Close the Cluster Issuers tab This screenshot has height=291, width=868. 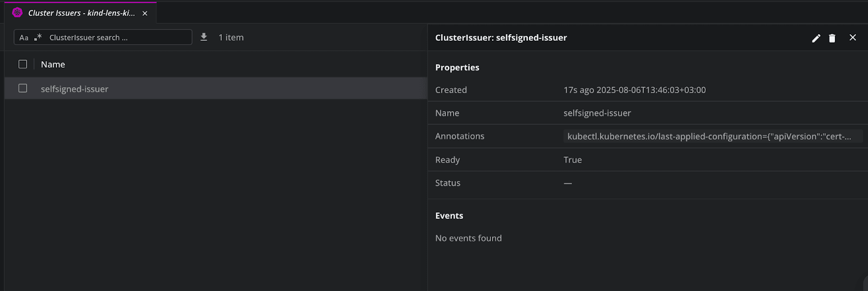[x=145, y=13]
